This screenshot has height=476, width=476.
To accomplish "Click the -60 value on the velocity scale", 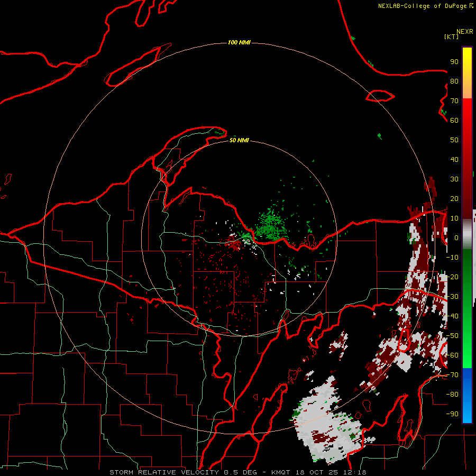I will coord(452,355).
